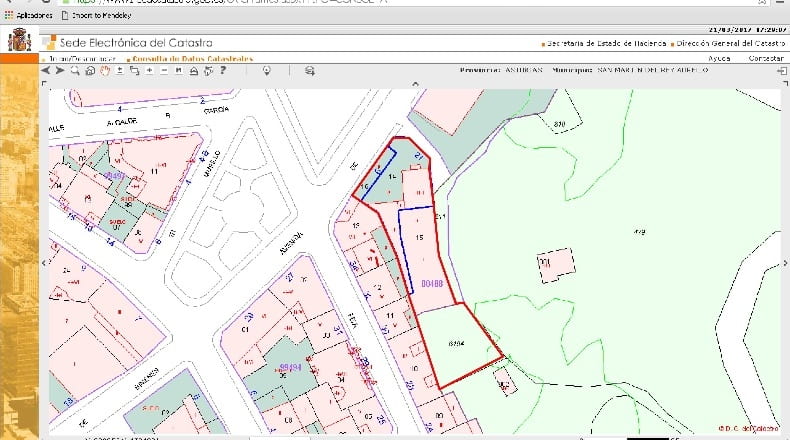Open Dirección General del Catastro link
790x440 pixels.
[x=731, y=44]
